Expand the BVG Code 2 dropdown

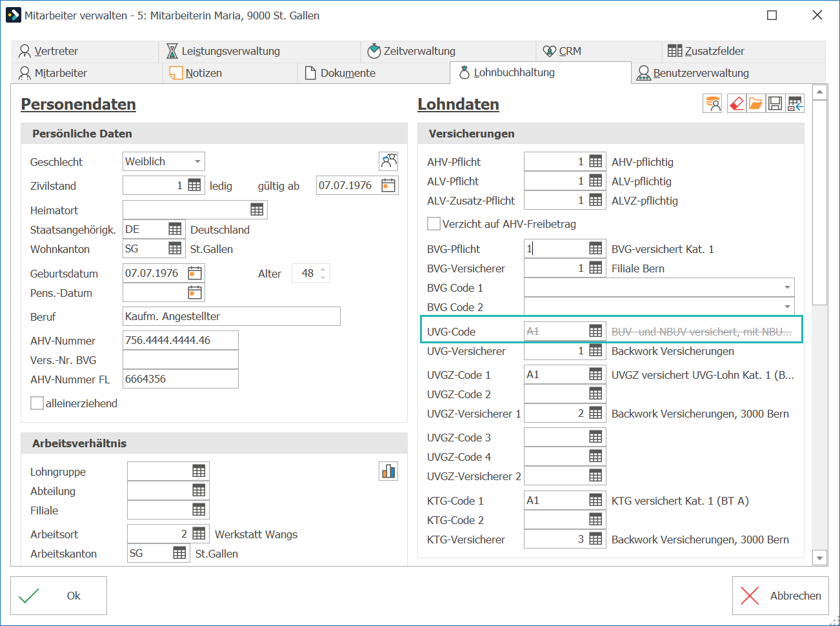pyautogui.click(x=787, y=307)
